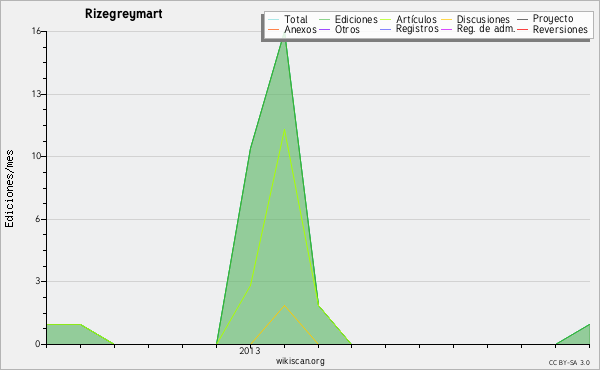
Task: Click the y-axis label "Ediciones/mes"
Action: (x=9, y=189)
